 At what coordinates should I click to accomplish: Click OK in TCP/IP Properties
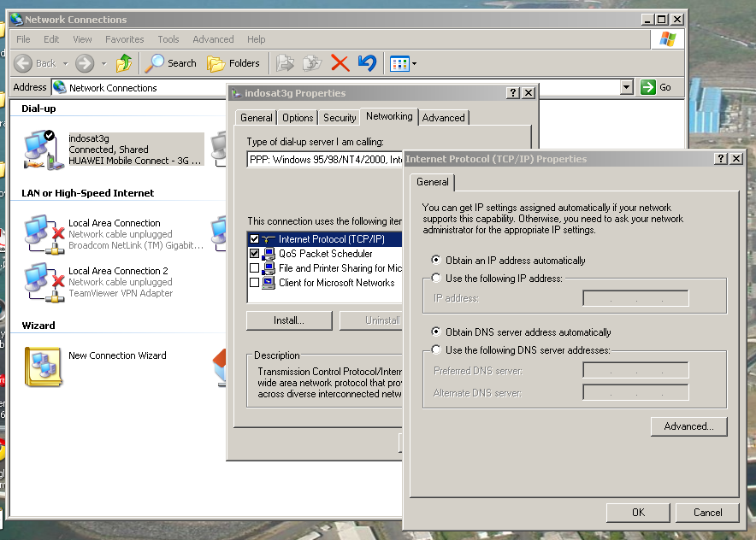click(x=638, y=513)
